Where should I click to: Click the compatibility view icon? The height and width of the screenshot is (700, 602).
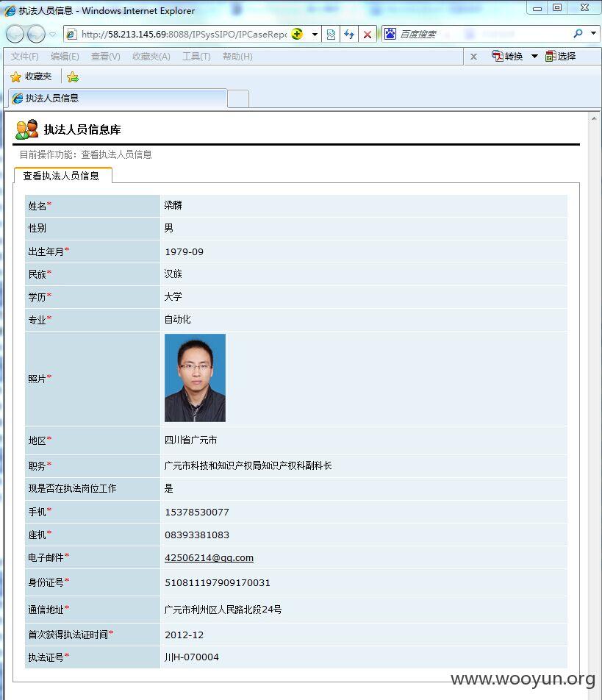[x=331, y=35]
